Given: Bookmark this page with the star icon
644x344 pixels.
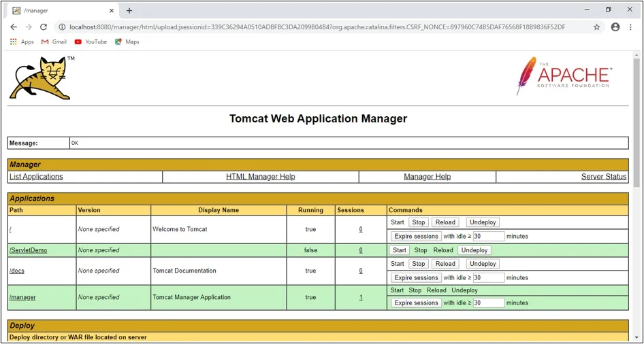Looking at the screenshot, I should 597,27.
